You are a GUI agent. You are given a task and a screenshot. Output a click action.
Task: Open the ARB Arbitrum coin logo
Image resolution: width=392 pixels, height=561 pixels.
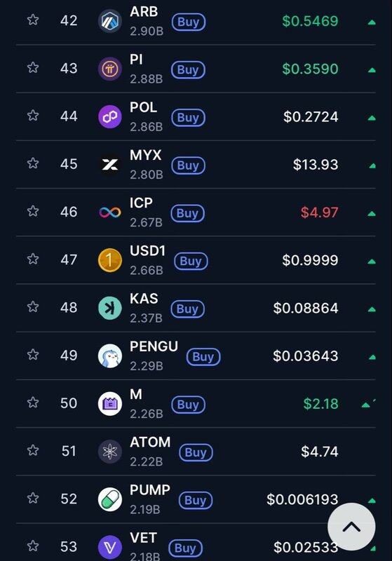pyautogui.click(x=110, y=21)
